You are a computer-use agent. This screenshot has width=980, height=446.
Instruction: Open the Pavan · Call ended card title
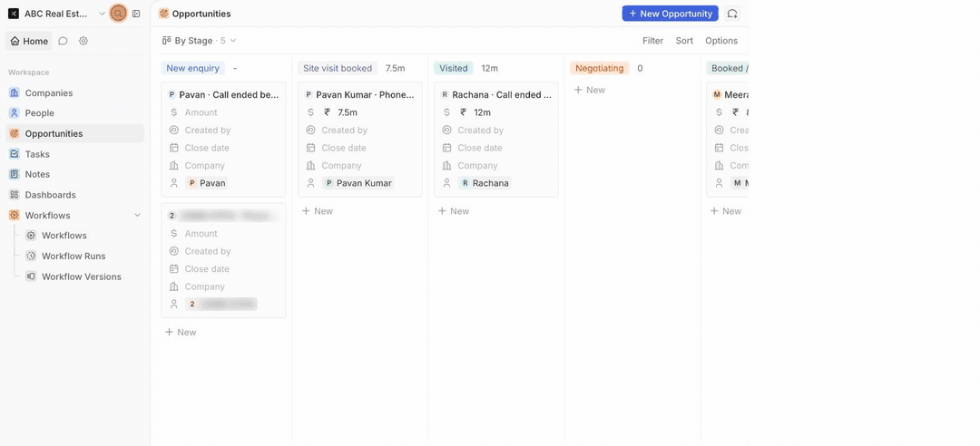229,95
